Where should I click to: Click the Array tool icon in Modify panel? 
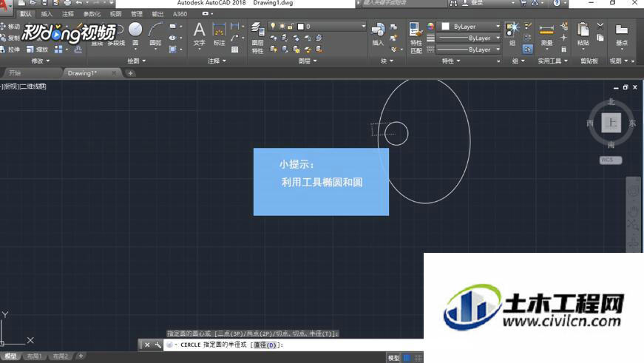pyautogui.click(x=58, y=50)
